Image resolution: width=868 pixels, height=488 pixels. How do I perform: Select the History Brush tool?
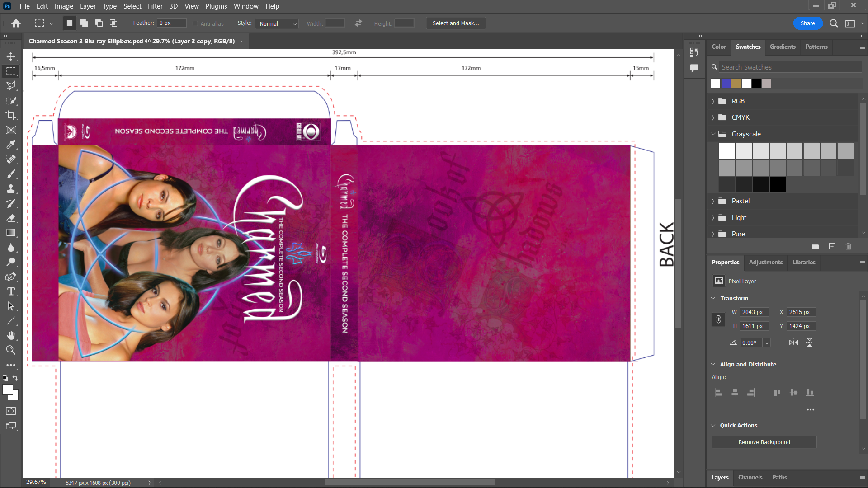point(11,203)
